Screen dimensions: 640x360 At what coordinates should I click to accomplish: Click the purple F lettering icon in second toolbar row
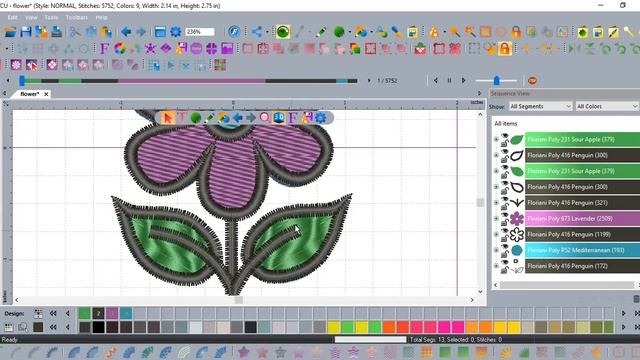(x=104, y=49)
